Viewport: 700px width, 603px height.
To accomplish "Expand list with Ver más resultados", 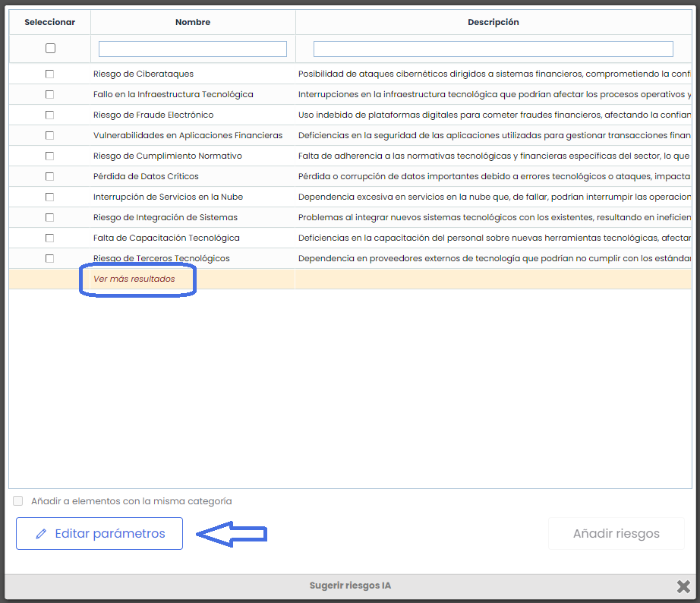I will click(x=134, y=279).
